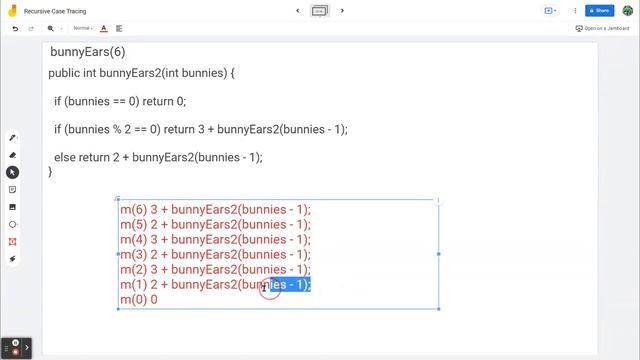This screenshot has width=640, height=360.
Task: Click Open on a Jamboard
Action: pos(602,28)
